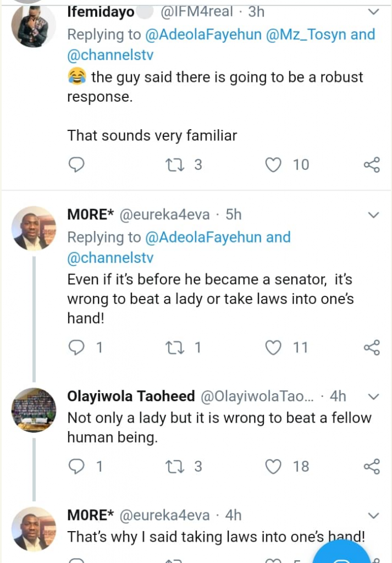This screenshot has width=392, height=563.
Task: Like Ifemidayo's tweet with 10 likes
Action: [274, 164]
